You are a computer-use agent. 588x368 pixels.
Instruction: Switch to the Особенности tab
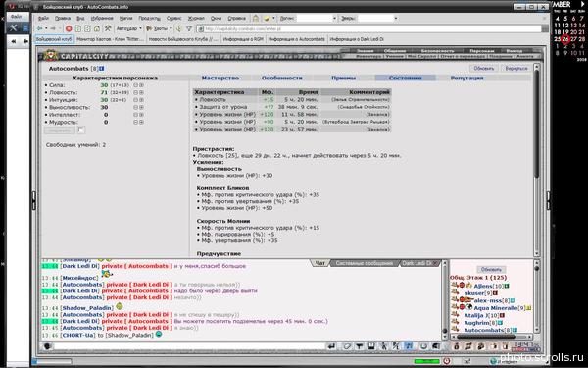[282, 78]
